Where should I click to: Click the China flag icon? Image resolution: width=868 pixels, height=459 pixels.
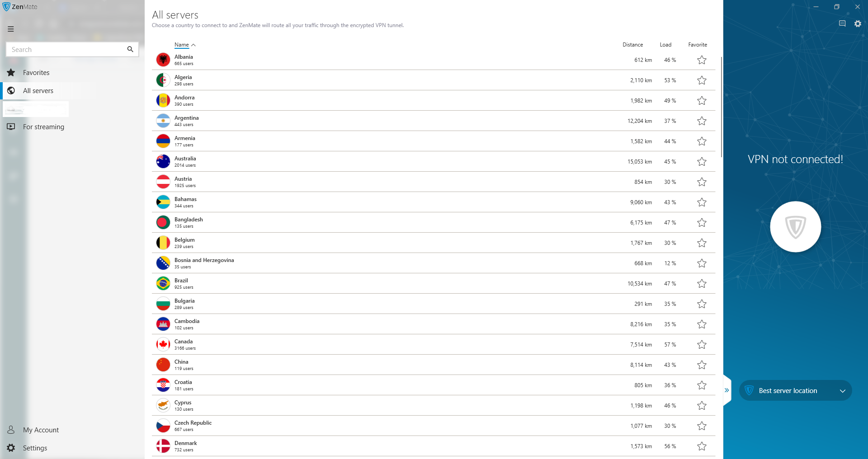tap(163, 365)
